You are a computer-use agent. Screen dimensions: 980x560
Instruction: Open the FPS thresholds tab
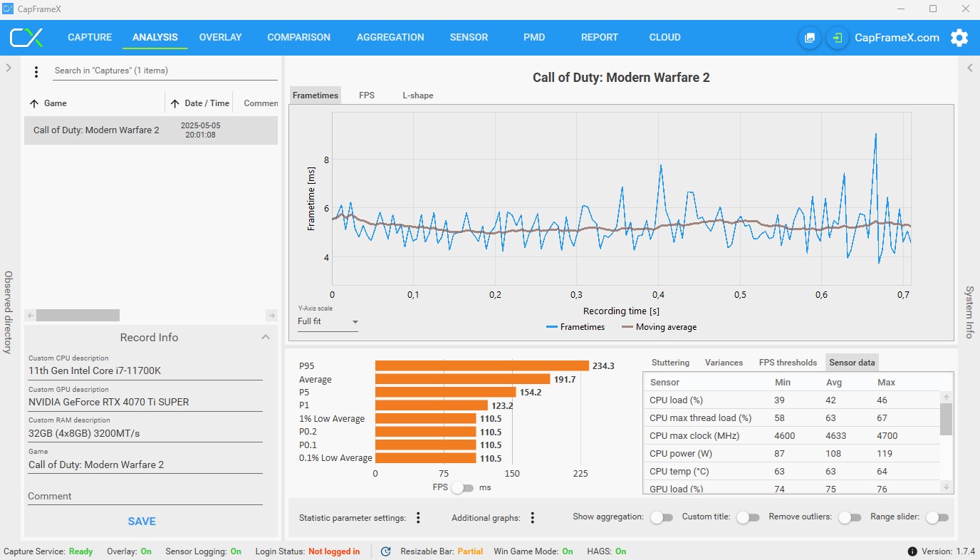click(x=788, y=363)
